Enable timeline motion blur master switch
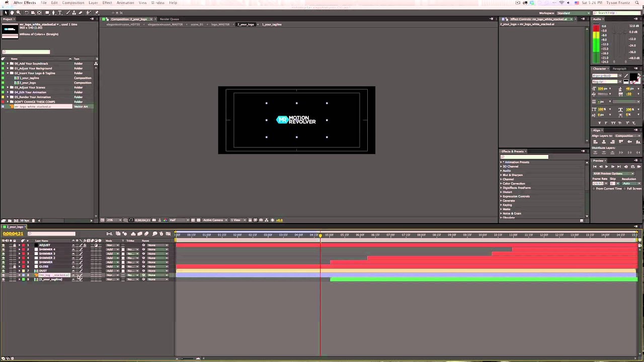Viewport: 644px width, 362px height. click(x=146, y=234)
